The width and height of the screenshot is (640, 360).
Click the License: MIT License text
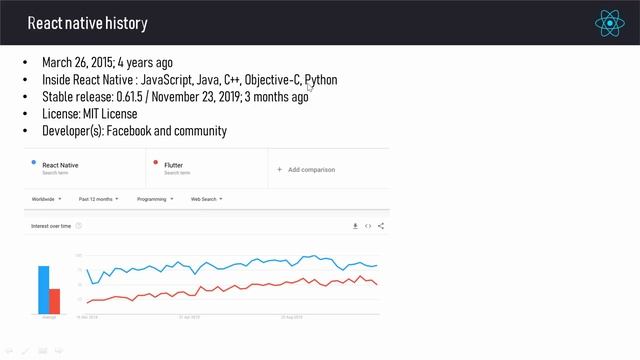(90, 114)
